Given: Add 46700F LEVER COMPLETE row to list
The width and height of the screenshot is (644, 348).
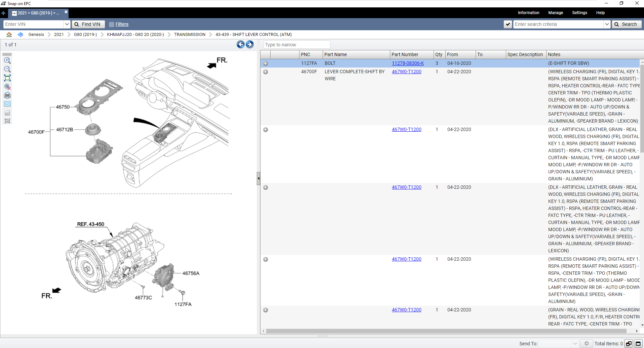Looking at the screenshot, I should [266, 72].
